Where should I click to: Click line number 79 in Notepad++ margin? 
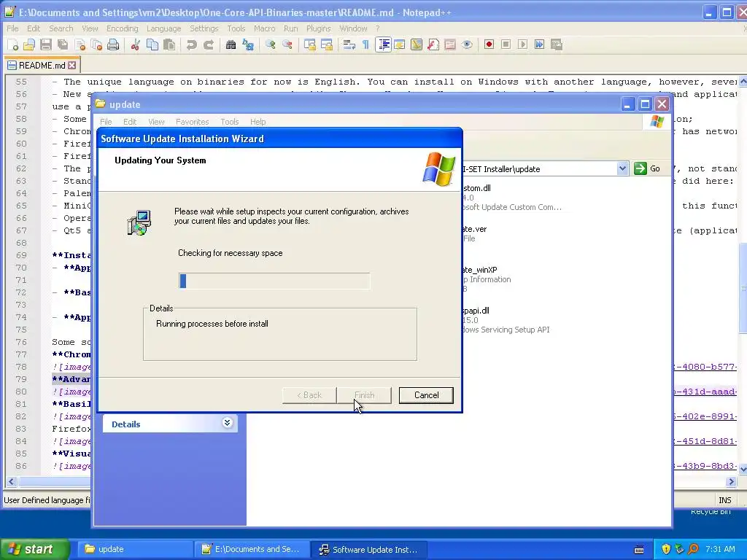(x=21, y=379)
